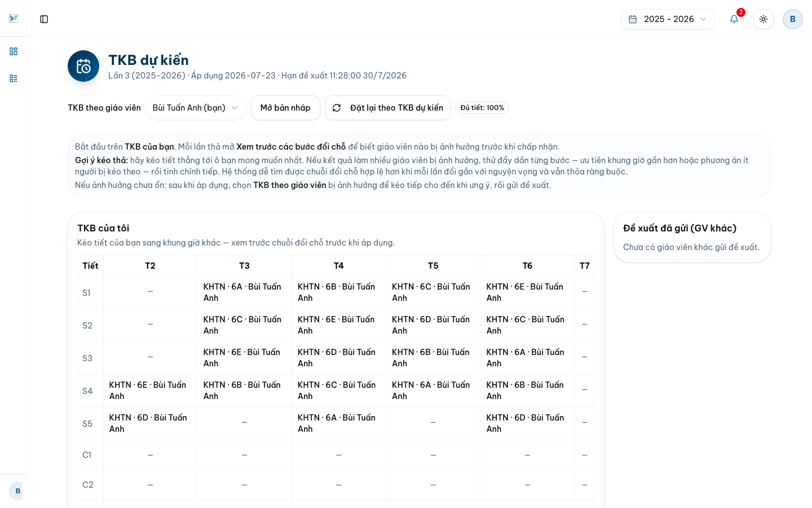Click the Đủ tiết: 100% badge
The width and height of the screenshot is (812, 508).
(x=482, y=108)
